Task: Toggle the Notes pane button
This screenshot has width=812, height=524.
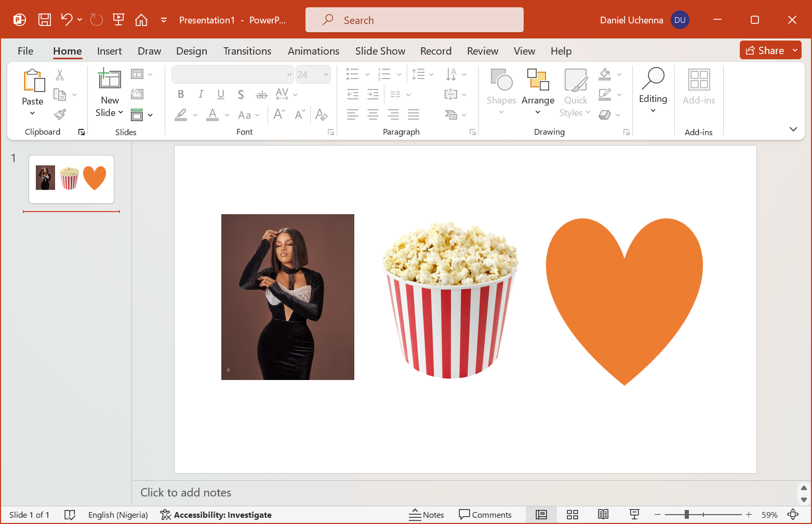Action: pos(427,515)
